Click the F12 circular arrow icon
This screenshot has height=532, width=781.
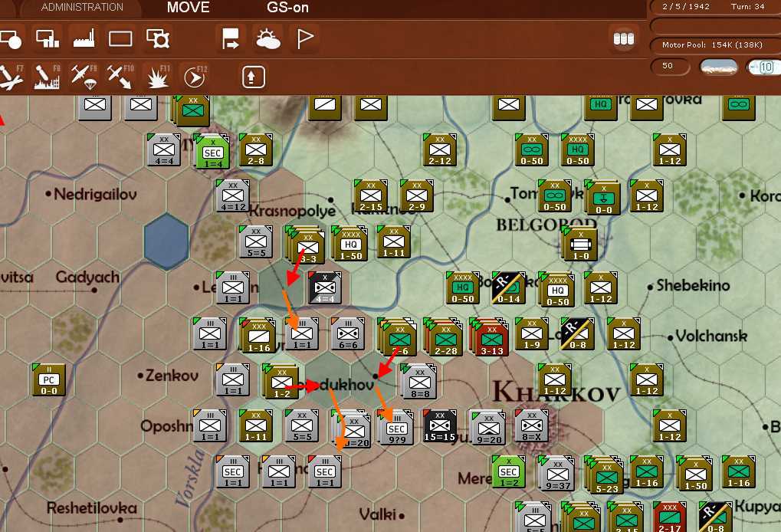(194, 77)
